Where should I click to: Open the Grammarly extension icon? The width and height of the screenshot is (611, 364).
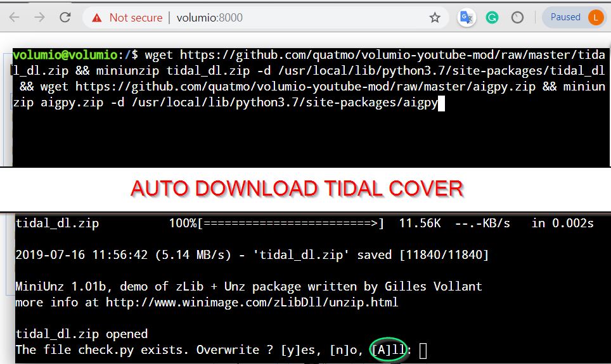click(492, 18)
